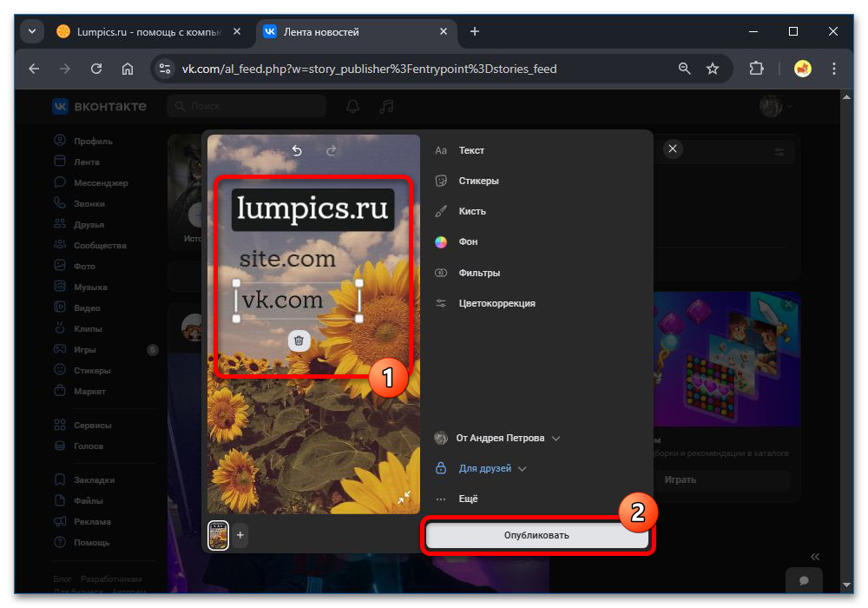Screen dimensions: 868x608
Task: Open site information icon in address bar
Action: pyautogui.click(x=164, y=69)
